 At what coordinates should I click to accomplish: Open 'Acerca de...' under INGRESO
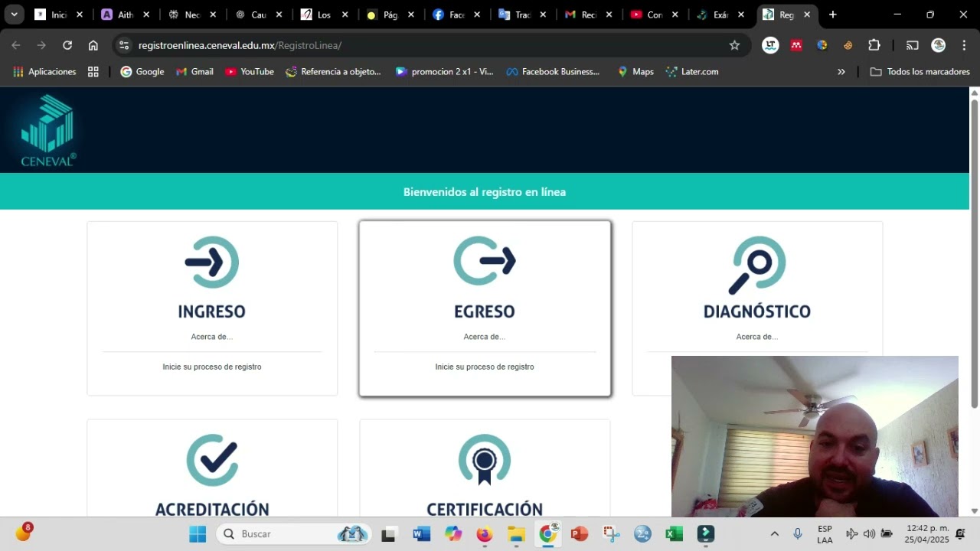pos(212,337)
